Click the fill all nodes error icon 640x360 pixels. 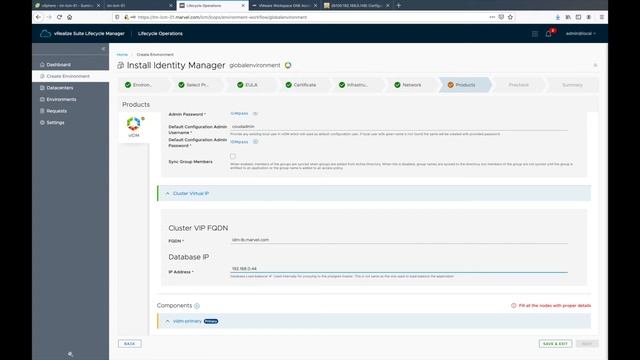pyautogui.click(x=513, y=306)
